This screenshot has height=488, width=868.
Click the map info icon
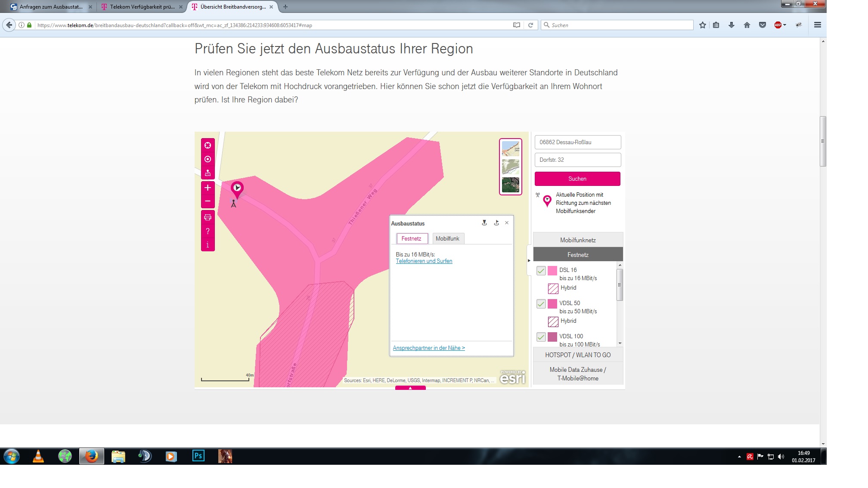tap(208, 244)
